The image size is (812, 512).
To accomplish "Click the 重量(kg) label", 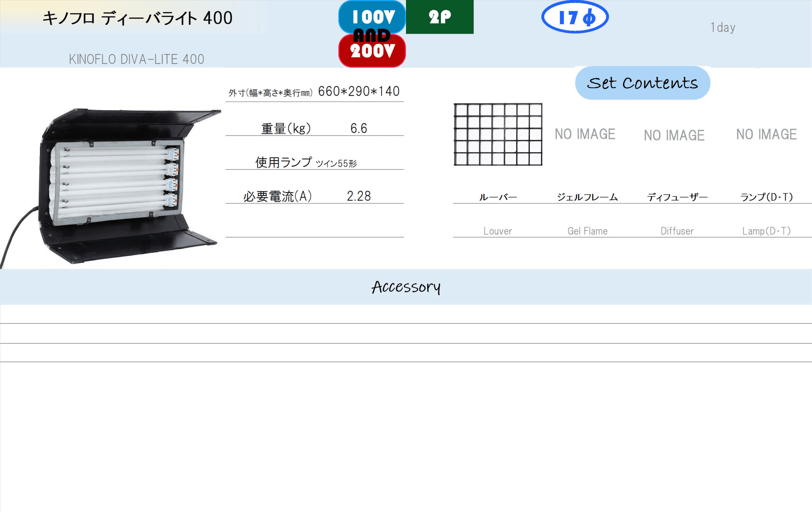I will point(286,129).
